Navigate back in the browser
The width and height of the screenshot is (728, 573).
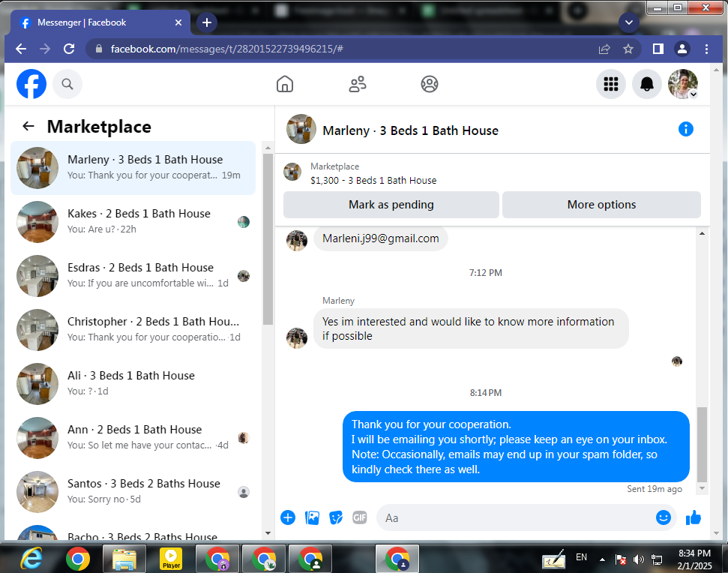(x=21, y=49)
